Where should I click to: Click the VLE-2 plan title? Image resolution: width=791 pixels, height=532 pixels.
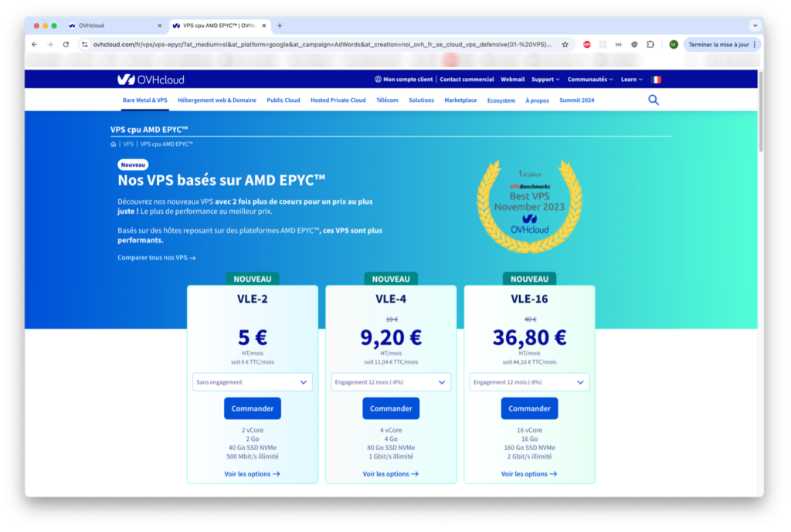(253, 299)
